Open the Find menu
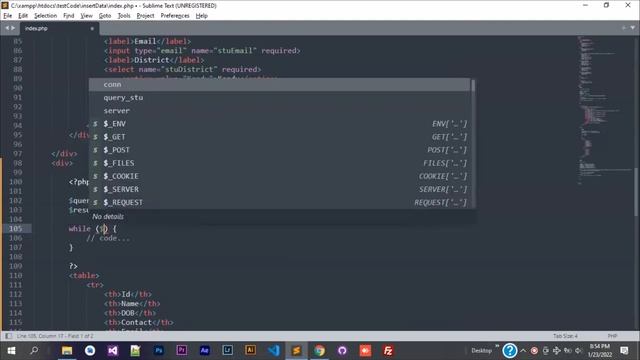 (x=69, y=16)
